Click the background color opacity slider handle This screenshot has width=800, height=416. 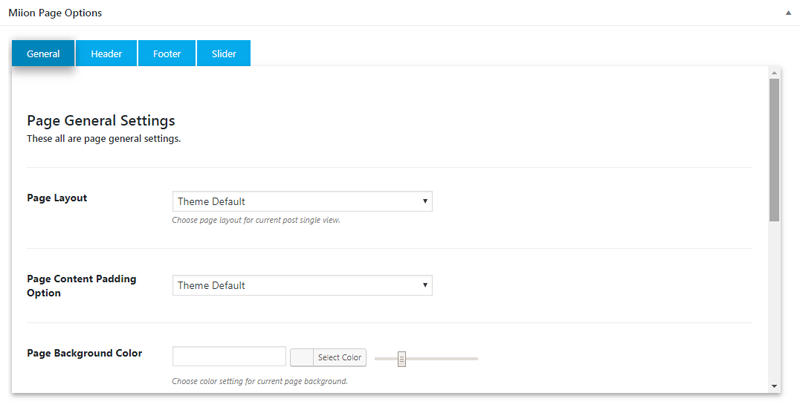[401, 358]
